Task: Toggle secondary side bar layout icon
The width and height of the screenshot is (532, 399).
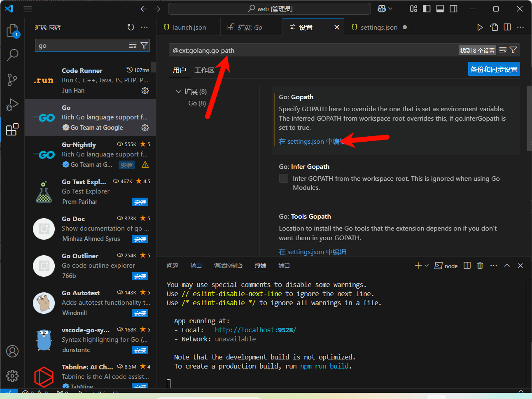Action: (453, 9)
